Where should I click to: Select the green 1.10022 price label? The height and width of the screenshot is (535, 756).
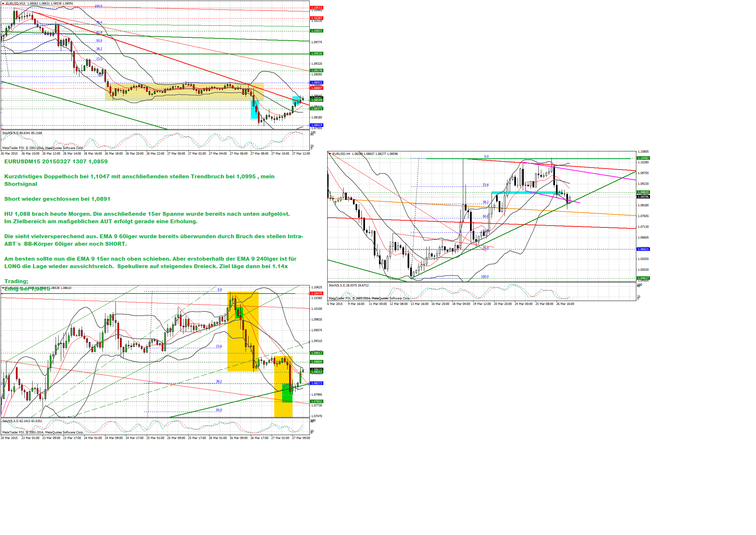[317, 31]
